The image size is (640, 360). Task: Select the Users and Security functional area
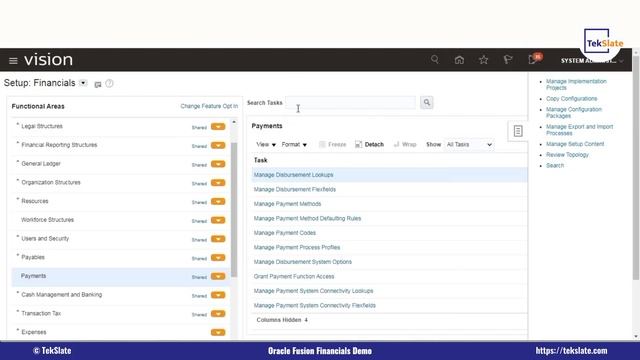[45, 238]
